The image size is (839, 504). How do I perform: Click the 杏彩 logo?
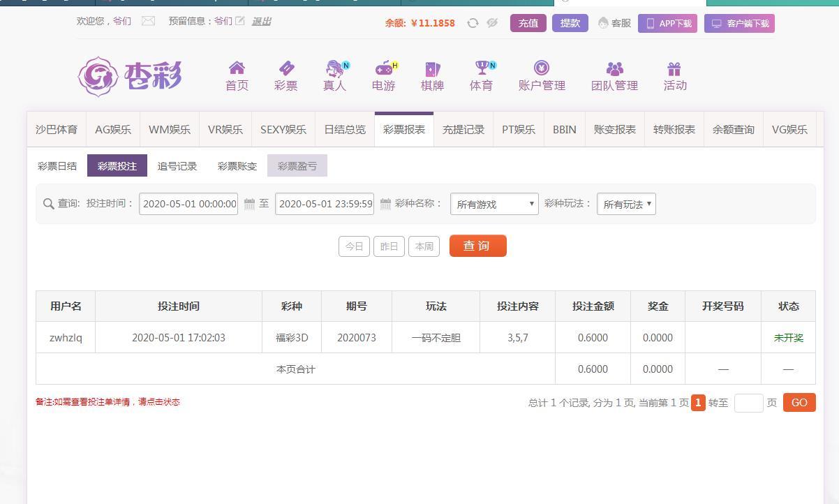click(131, 76)
